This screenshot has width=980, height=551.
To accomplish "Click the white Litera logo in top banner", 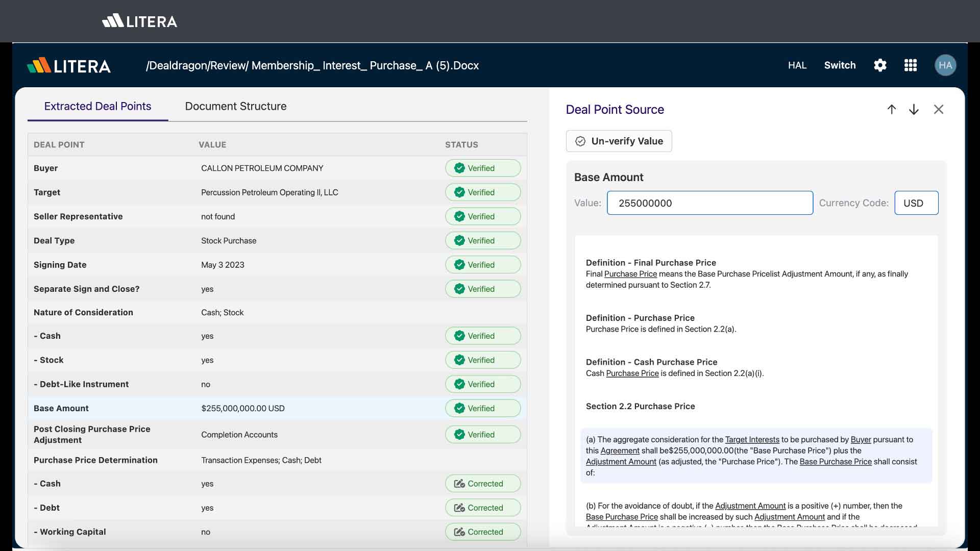I will pos(139,21).
